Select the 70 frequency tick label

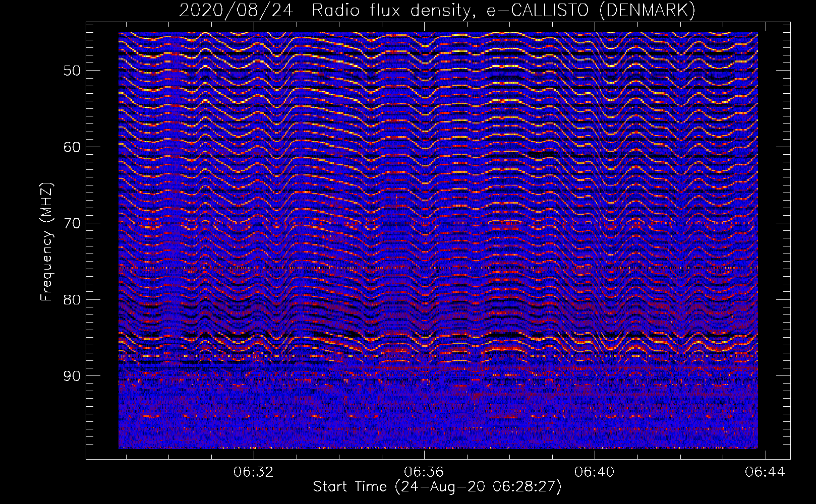click(72, 223)
